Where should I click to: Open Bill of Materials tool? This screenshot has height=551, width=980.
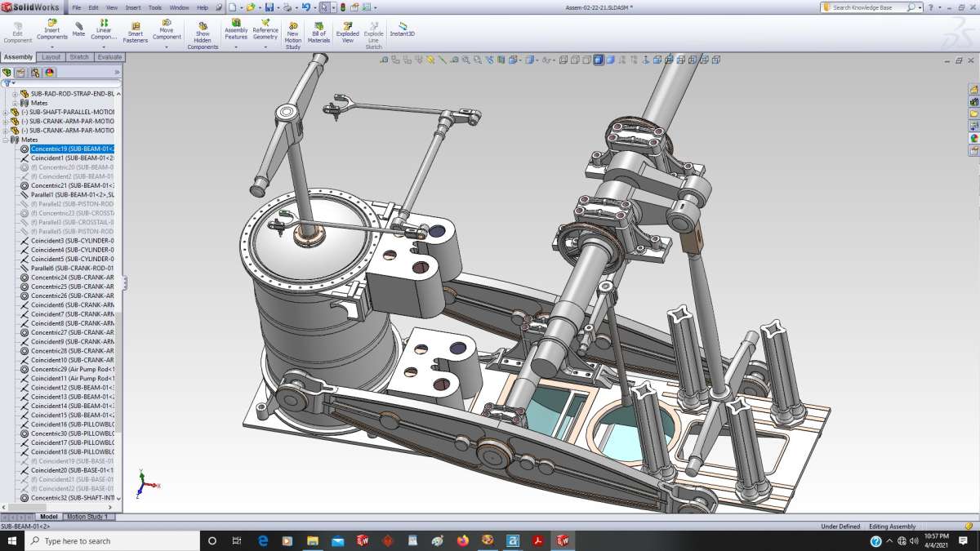[318, 33]
